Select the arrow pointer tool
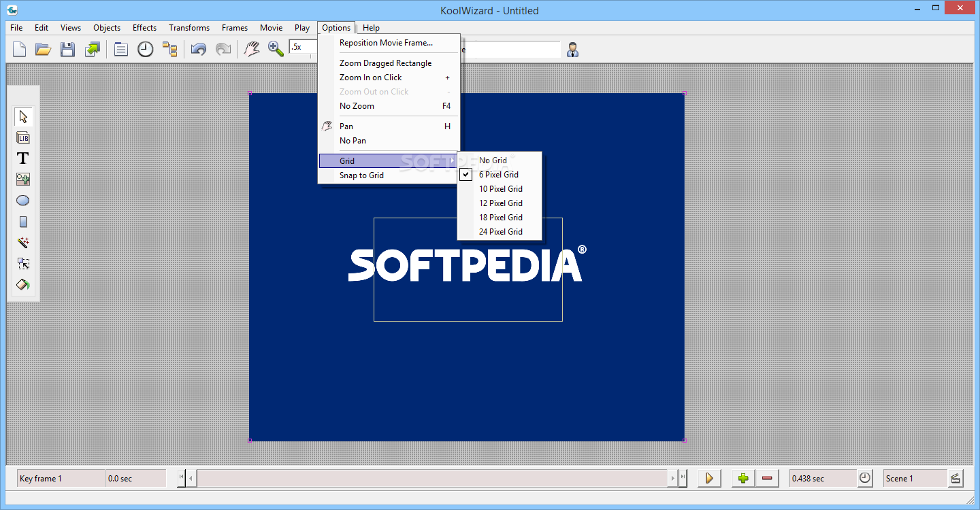Image resolution: width=980 pixels, height=510 pixels. (x=23, y=116)
